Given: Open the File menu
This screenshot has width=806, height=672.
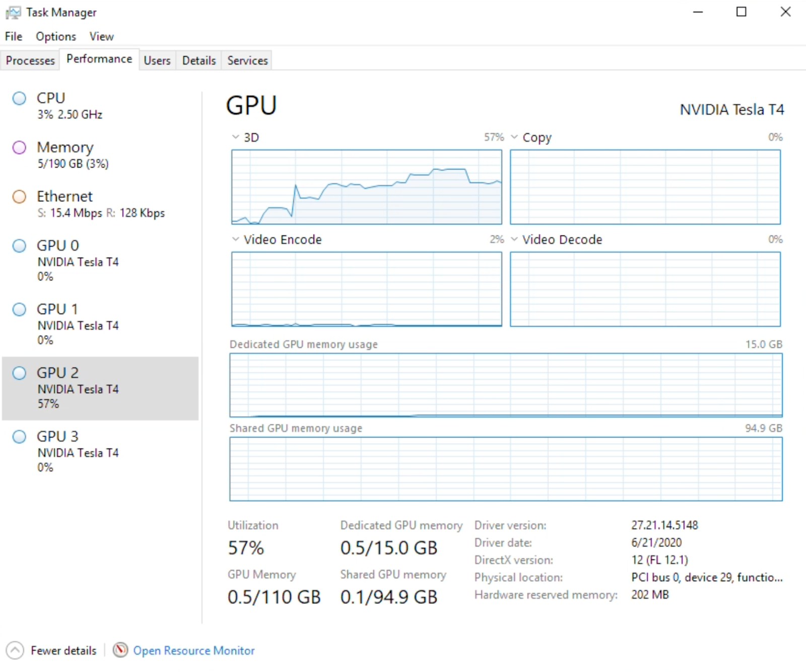Looking at the screenshot, I should point(14,37).
